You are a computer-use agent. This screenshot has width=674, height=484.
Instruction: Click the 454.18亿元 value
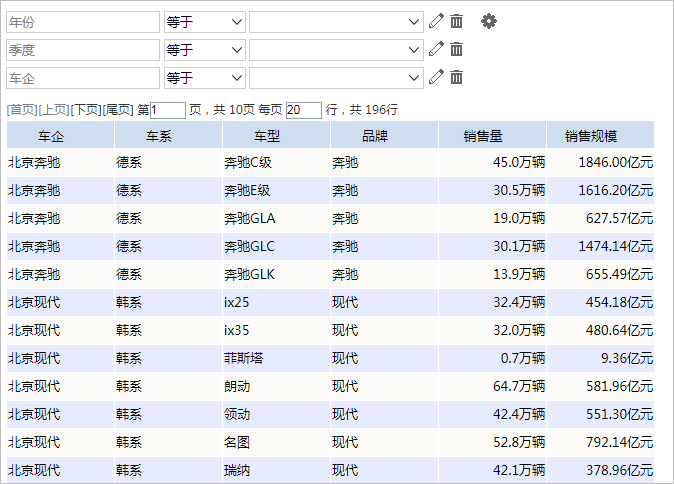click(x=619, y=302)
